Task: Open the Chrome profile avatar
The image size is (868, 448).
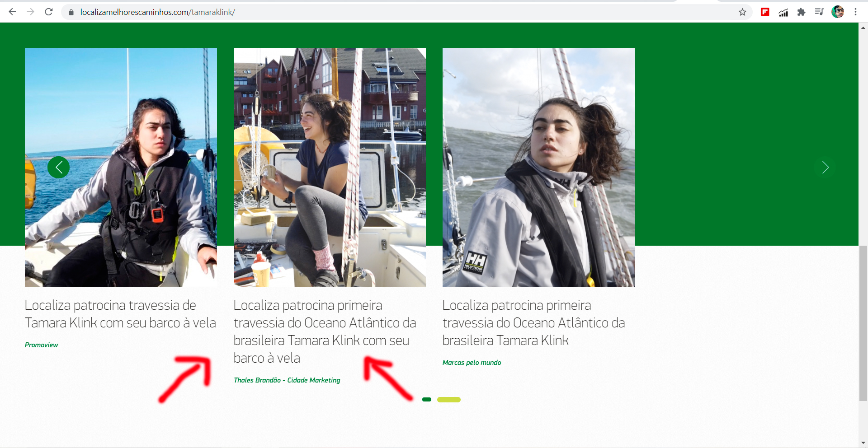Action: (838, 12)
